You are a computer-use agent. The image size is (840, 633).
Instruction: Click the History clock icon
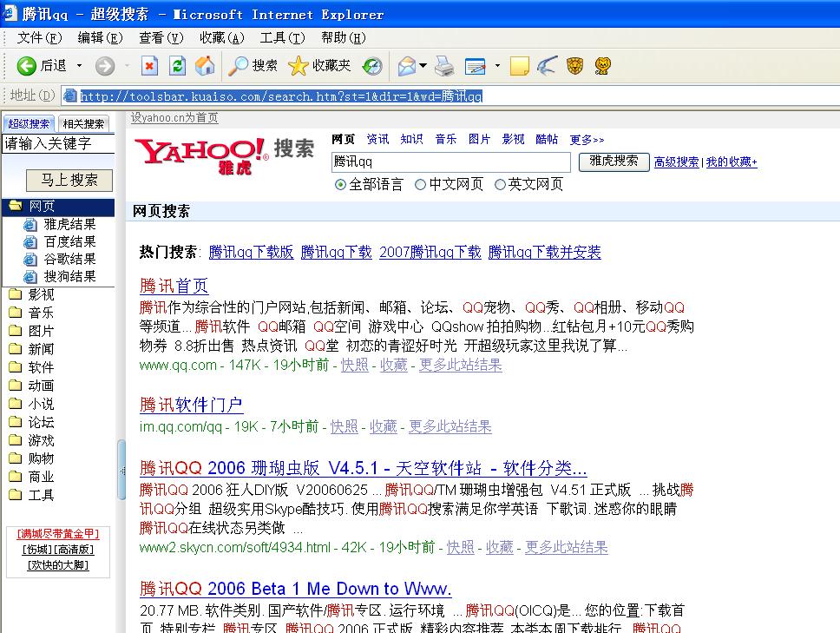pyautogui.click(x=371, y=66)
